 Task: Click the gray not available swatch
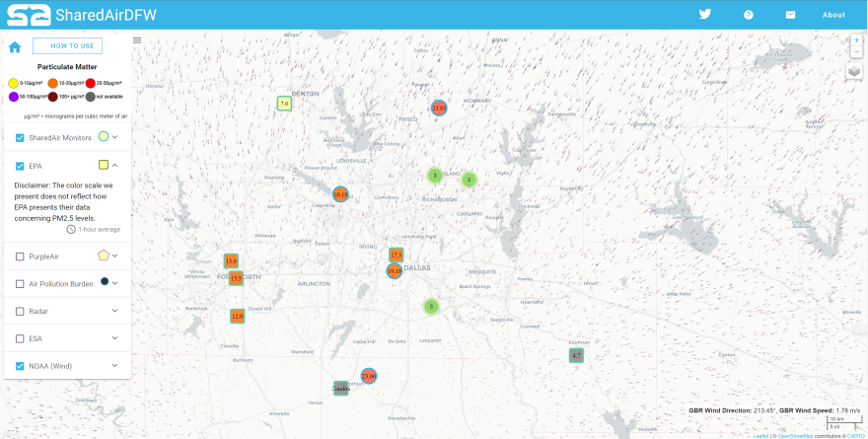[91, 97]
